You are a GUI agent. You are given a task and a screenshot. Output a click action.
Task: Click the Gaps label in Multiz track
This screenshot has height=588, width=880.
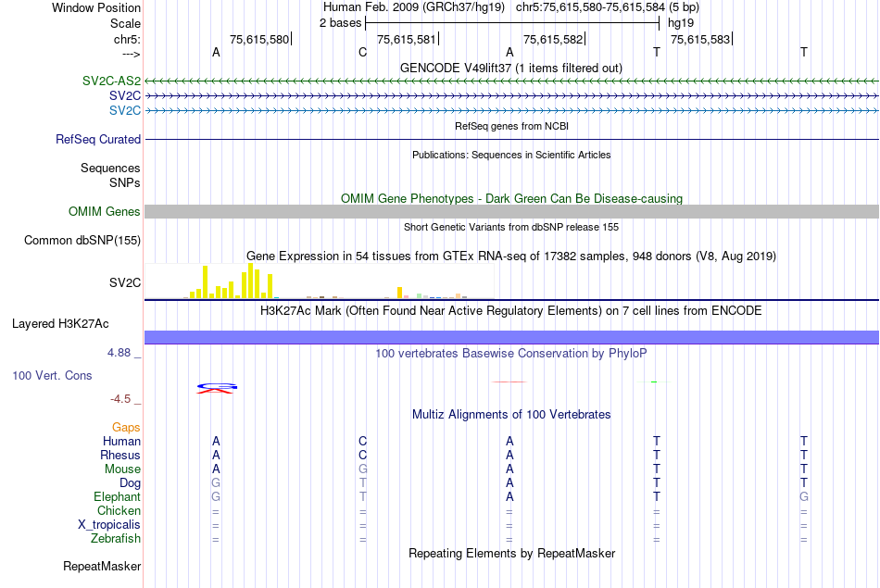pos(126,428)
